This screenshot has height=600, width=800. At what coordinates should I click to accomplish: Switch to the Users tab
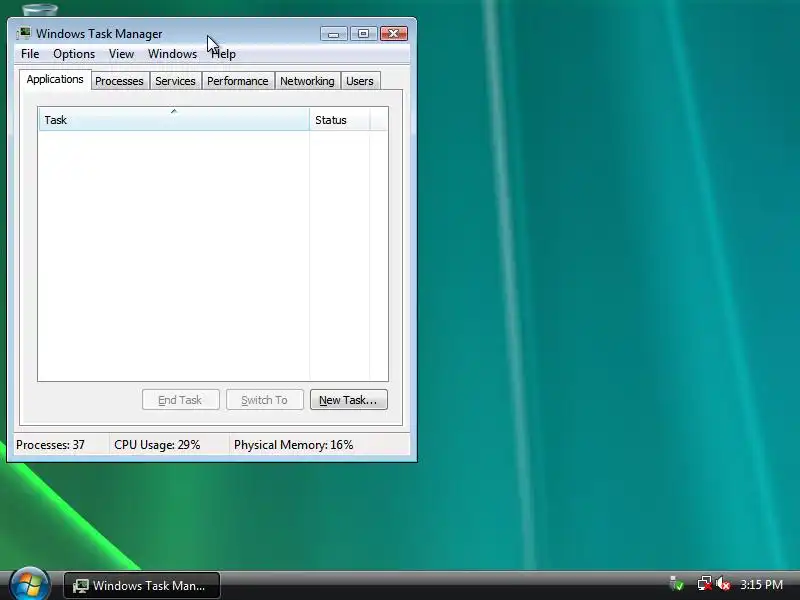tap(360, 81)
